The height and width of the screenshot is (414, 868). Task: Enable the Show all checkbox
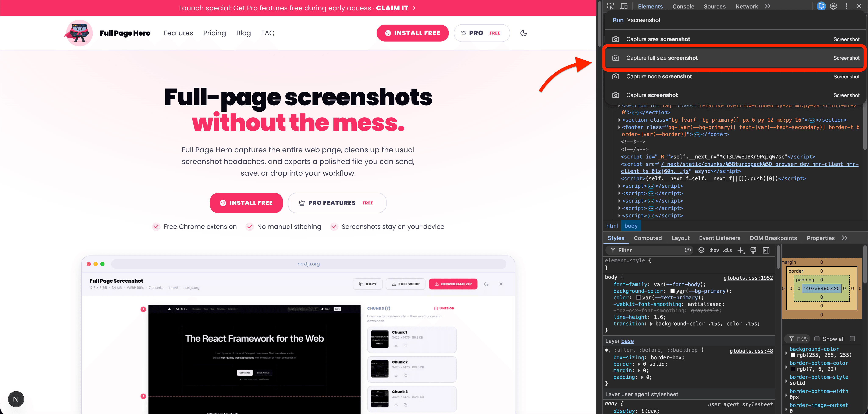pos(817,339)
